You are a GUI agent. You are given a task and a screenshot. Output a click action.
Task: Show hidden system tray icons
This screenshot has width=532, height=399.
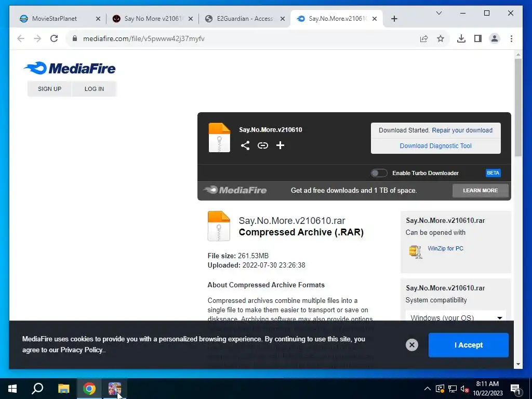[428, 389]
